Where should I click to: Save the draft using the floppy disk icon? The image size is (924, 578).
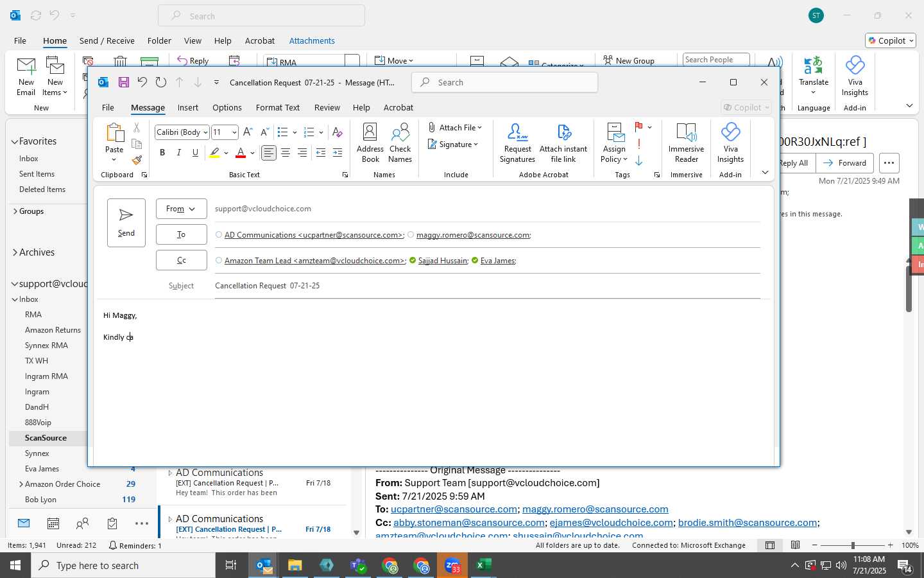coord(124,82)
